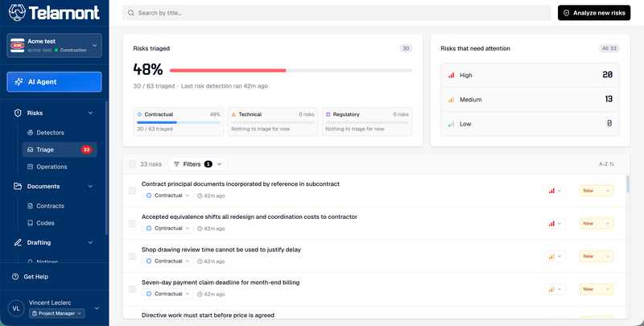Open New status dropdown for Contract principal documents
Image resolution: width=644 pixels, height=326 pixels.
(x=597, y=191)
